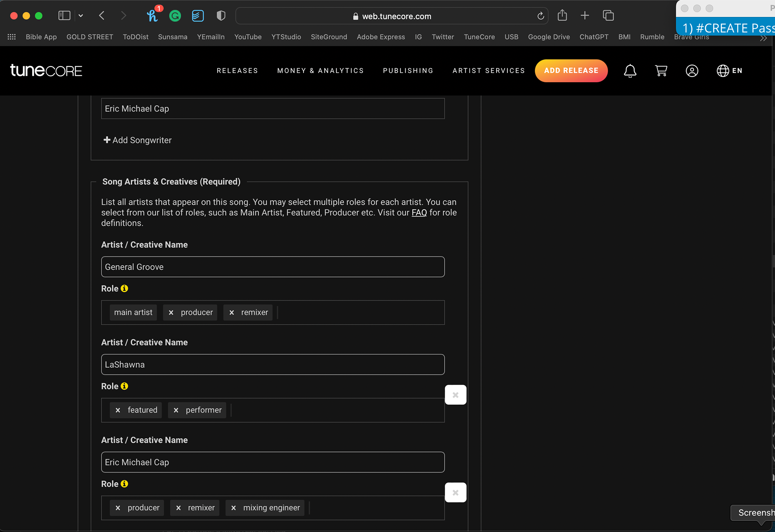Remove General Groove's remixer role tag
The width and height of the screenshot is (775, 532).
[232, 313]
